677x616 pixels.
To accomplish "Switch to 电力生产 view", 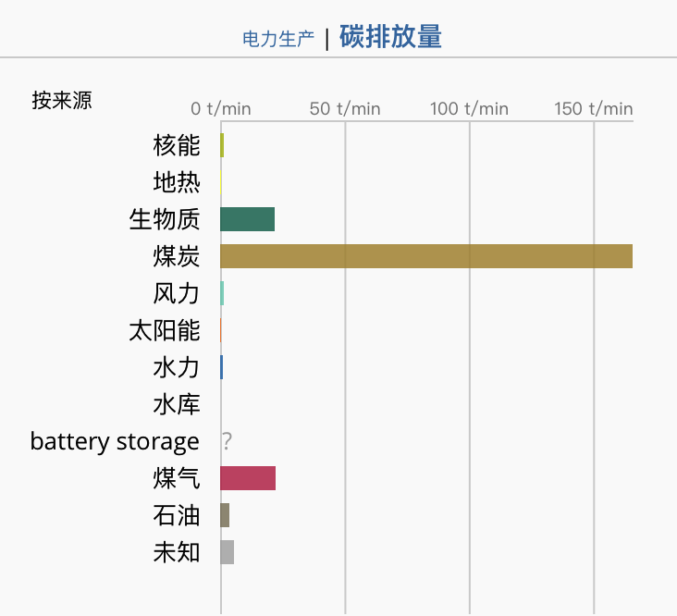I will 278,39.
